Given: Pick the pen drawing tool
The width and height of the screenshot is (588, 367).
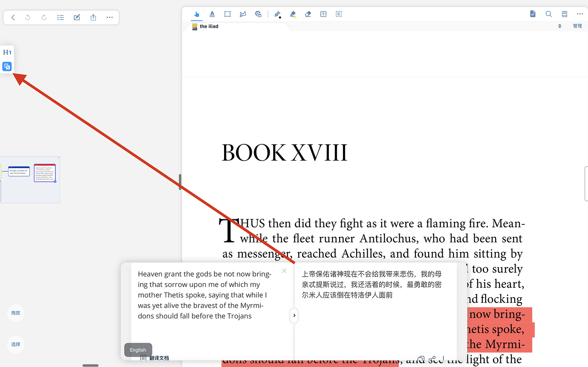Looking at the screenshot, I should tap(277, 14).
